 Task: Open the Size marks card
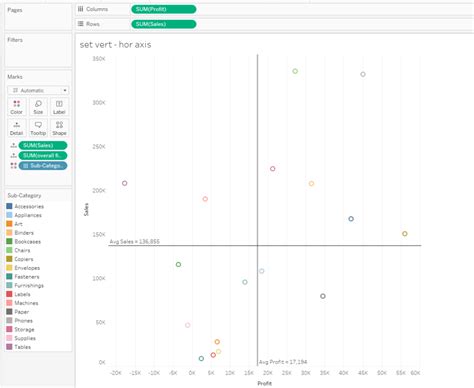tap(38, 107)
